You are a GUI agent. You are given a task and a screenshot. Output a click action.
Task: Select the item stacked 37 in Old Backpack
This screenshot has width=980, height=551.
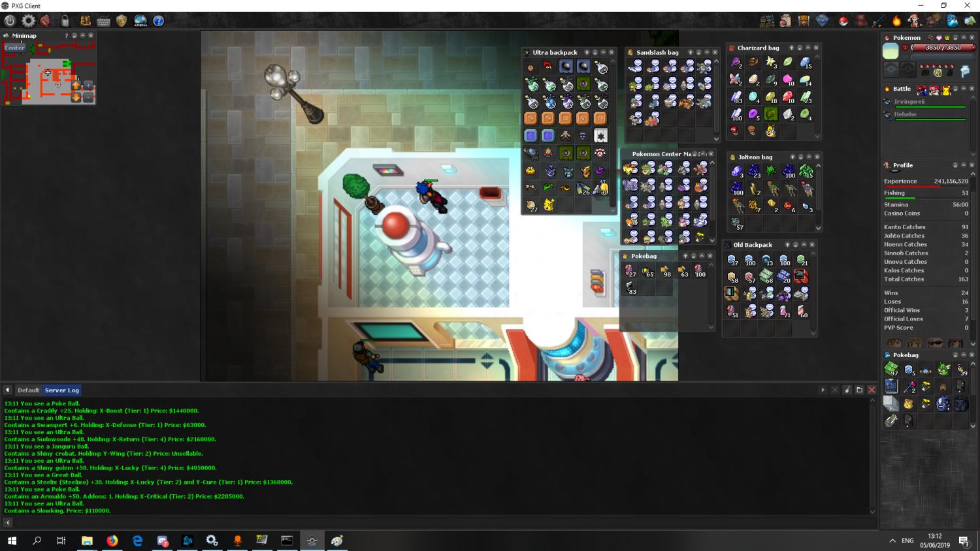(732, 260)
